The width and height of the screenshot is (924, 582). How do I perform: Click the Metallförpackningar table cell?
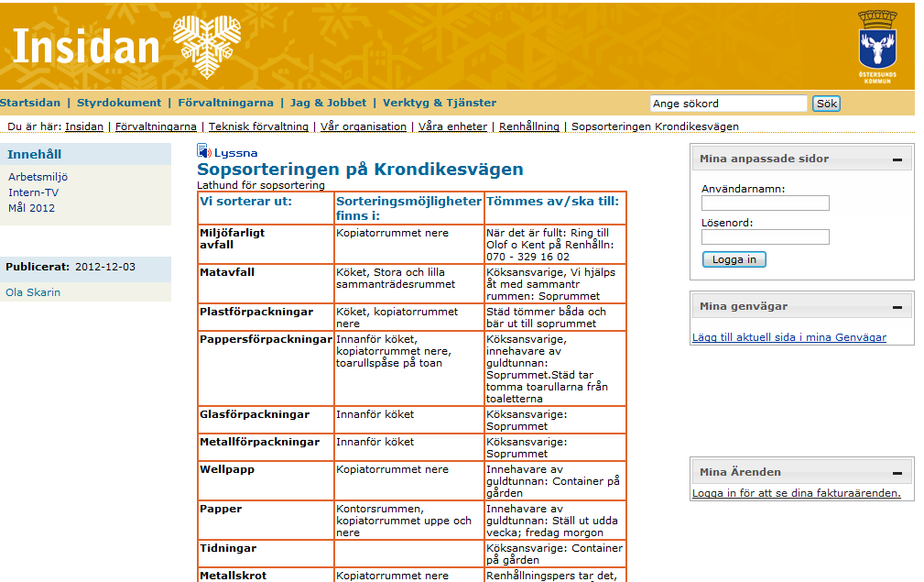click(x=266, y=447)
